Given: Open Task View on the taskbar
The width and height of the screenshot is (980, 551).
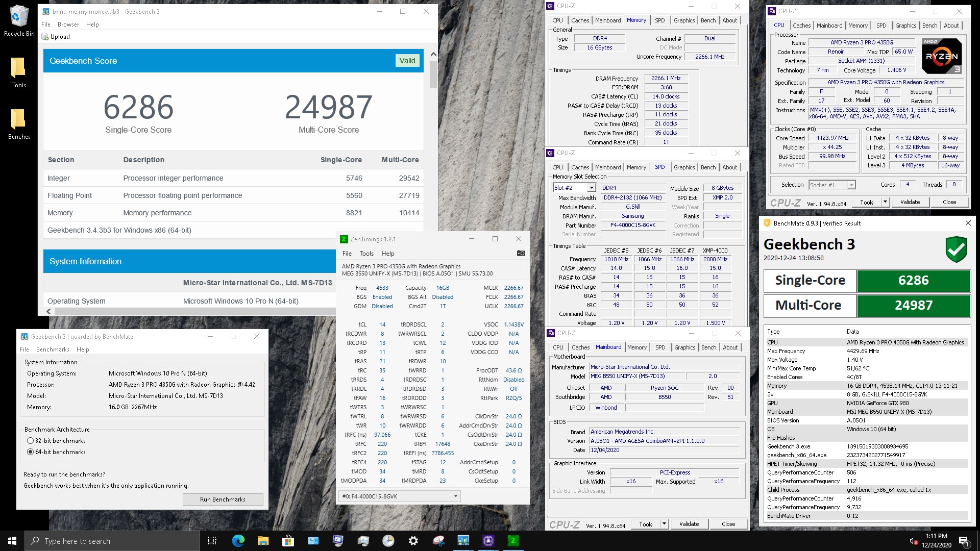Looking at the screenshot, I should click(x=212, y=541).
